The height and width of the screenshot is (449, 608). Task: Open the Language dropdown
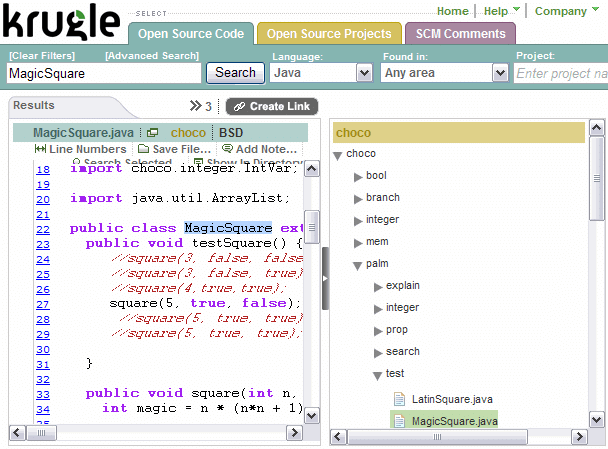coord(364,73)
